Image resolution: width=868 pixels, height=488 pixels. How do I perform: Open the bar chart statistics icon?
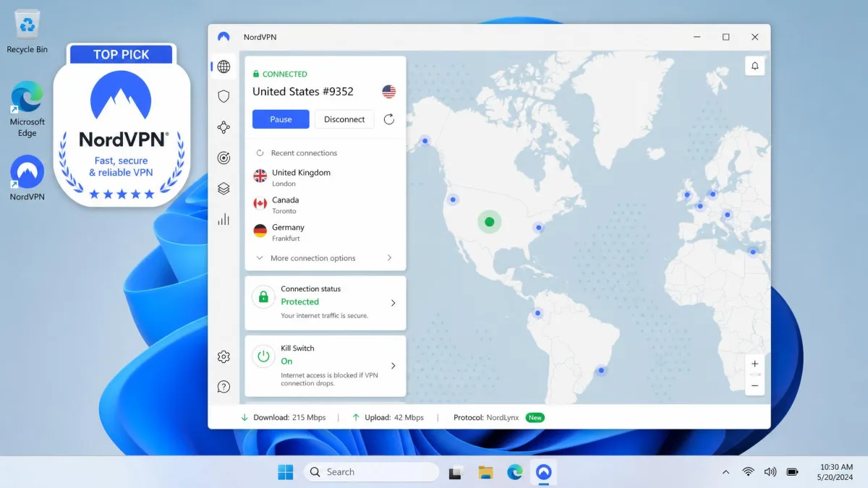[x=224, y=219]
